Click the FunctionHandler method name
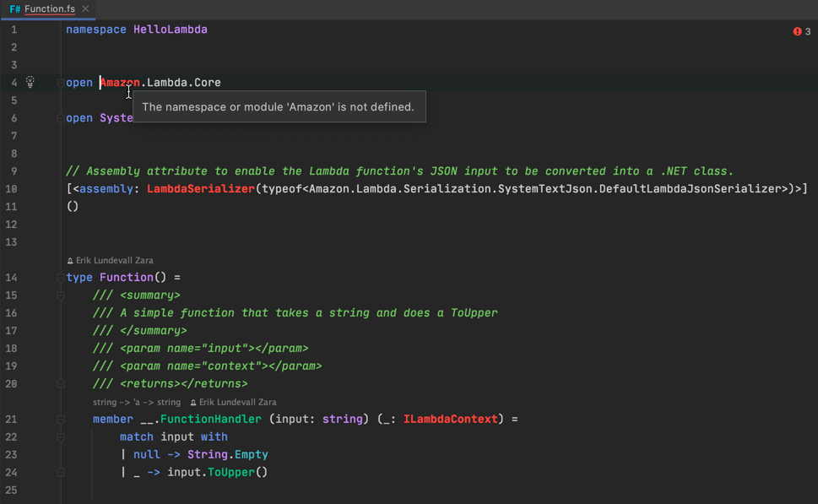 211,420
